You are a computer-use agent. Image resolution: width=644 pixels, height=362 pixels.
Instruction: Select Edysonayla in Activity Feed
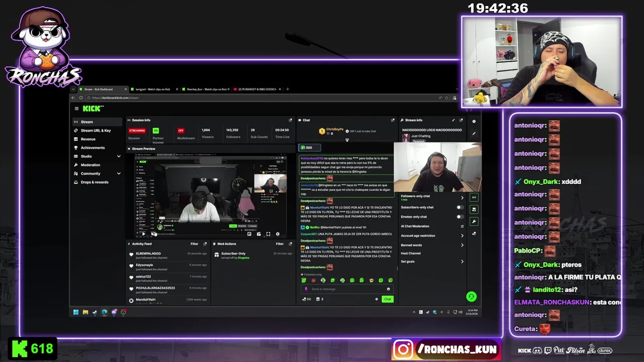pyautogui.click(x=144, y=265)
